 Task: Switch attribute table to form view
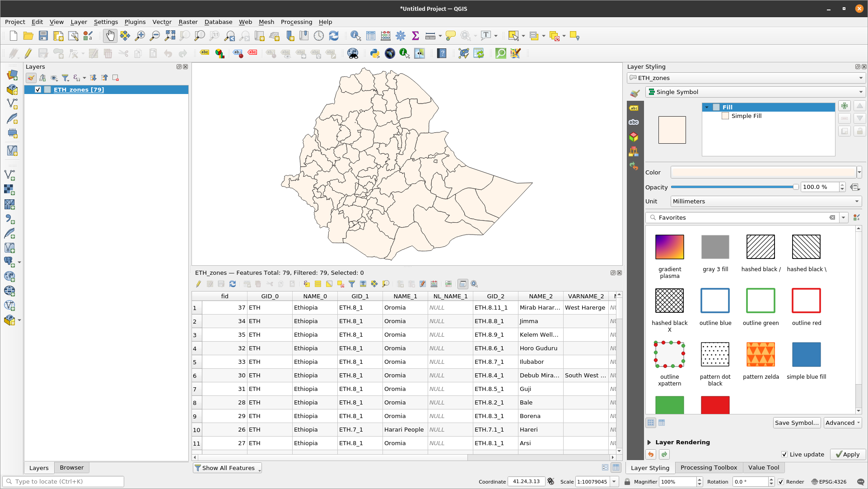tap(605, 468)
